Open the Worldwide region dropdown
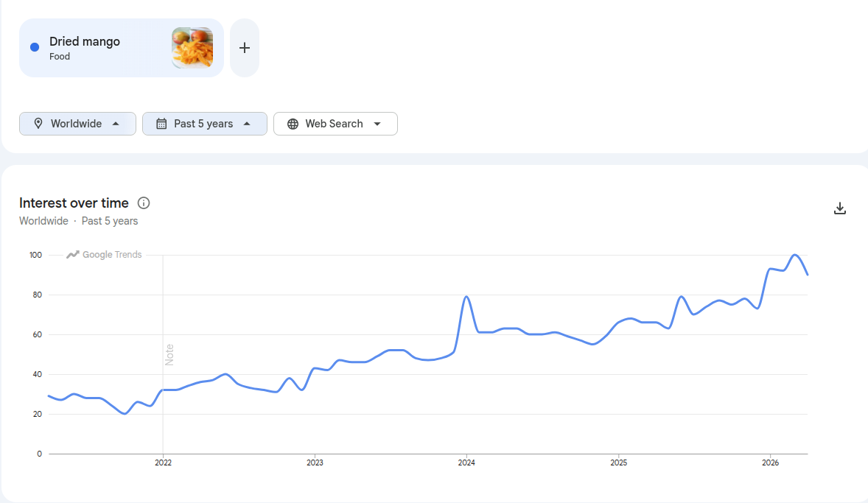Viewport: 868px width, 503px height. pos(77,124)
